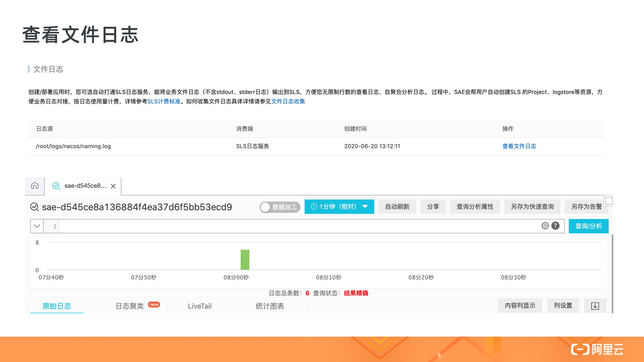
Task: Switch to the LiveTail tab
Action: point(200,306)
